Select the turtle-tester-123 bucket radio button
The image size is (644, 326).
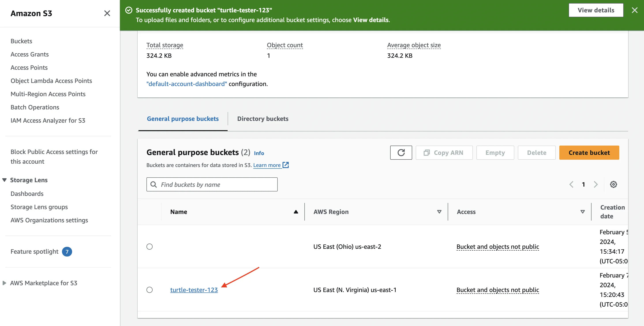pyautogui.click(x=150, y=290)
